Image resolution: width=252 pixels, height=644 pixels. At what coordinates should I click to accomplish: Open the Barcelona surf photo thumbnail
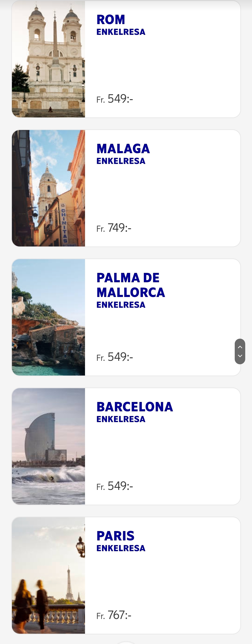(x=48, y=446)
